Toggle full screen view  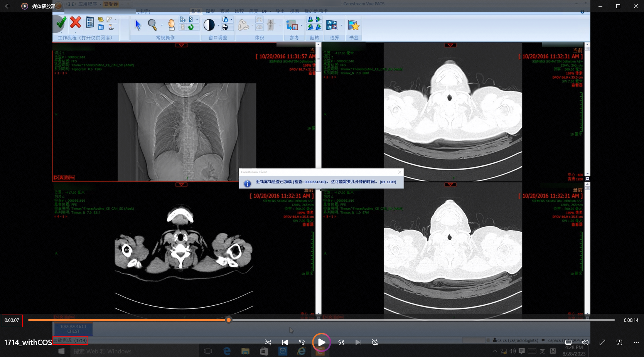[602, 342]
